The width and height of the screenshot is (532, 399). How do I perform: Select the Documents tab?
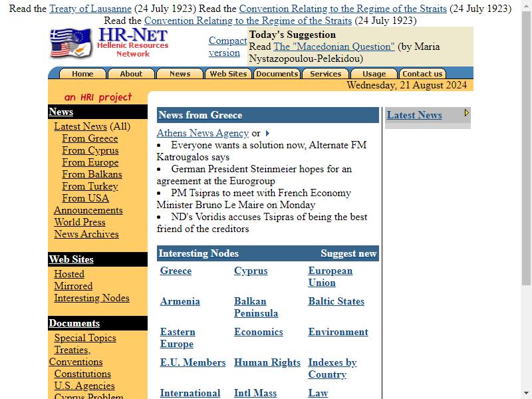[277, 74]
